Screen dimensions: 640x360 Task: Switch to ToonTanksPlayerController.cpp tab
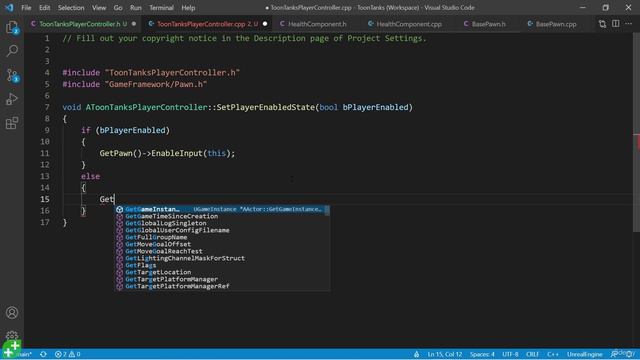pos(207,24)
